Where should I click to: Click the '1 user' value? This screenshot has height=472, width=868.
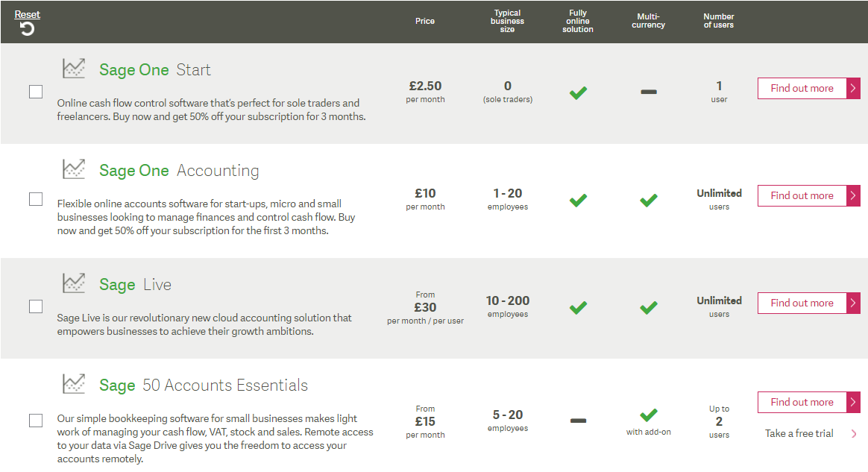(719, 92)
